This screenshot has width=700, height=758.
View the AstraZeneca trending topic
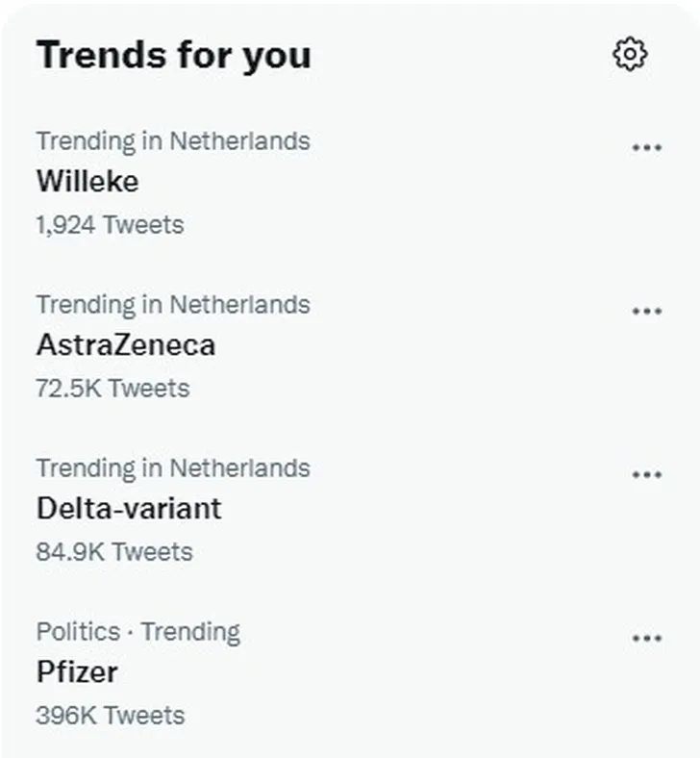point(126,344)
